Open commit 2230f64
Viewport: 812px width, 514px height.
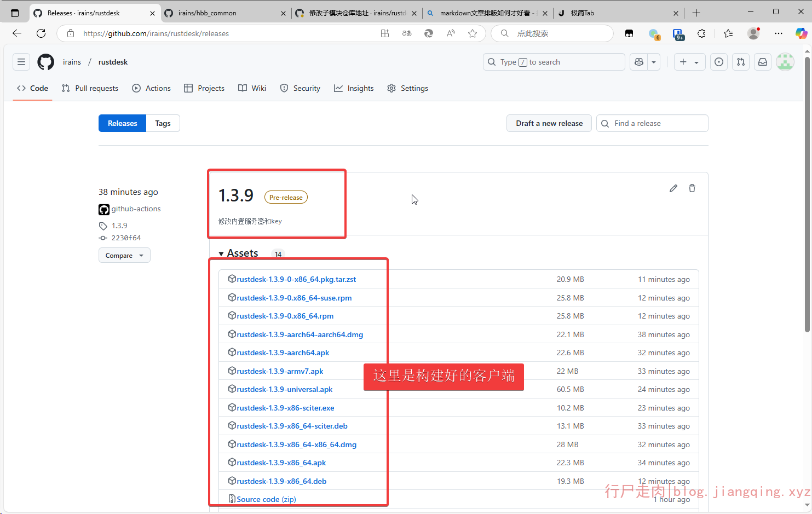pos(126,238)
